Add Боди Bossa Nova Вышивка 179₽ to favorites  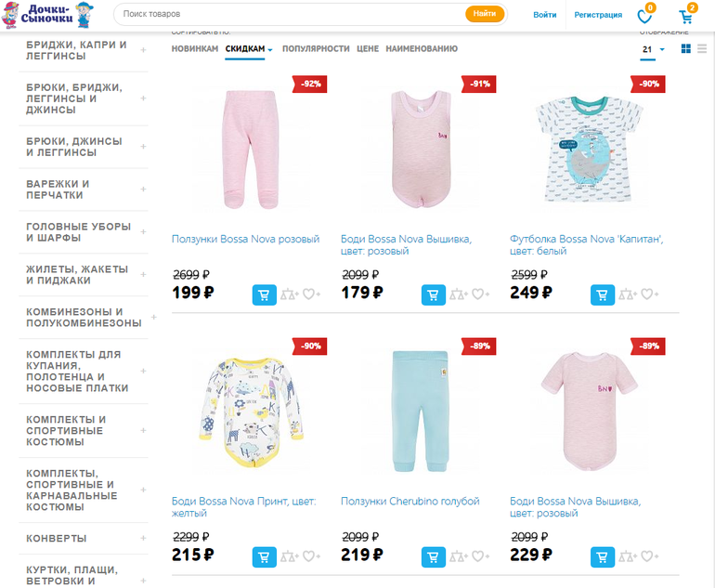pyautogui.click(x=480, y=294)
